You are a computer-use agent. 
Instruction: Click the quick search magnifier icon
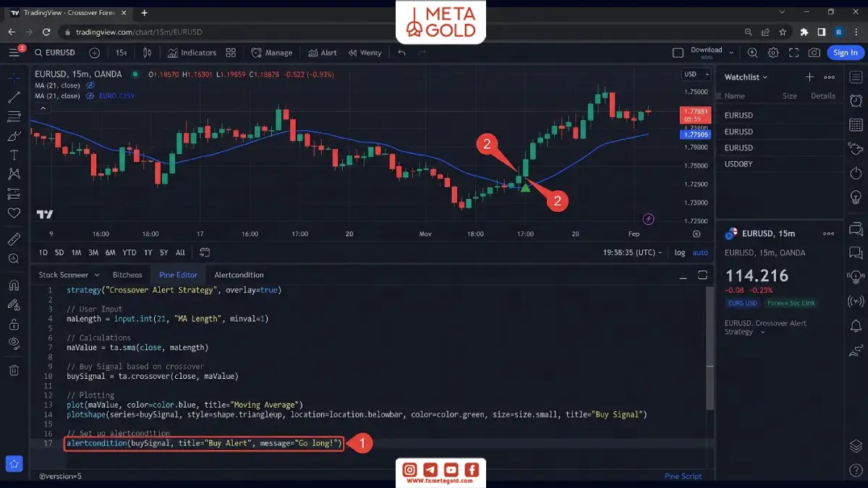click(753, 53)
